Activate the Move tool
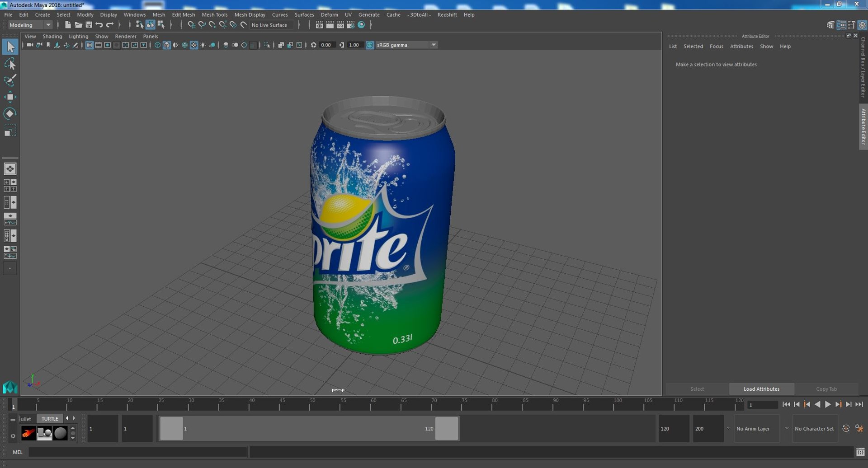The image size is (868, 468). click(x=10, y=97)
